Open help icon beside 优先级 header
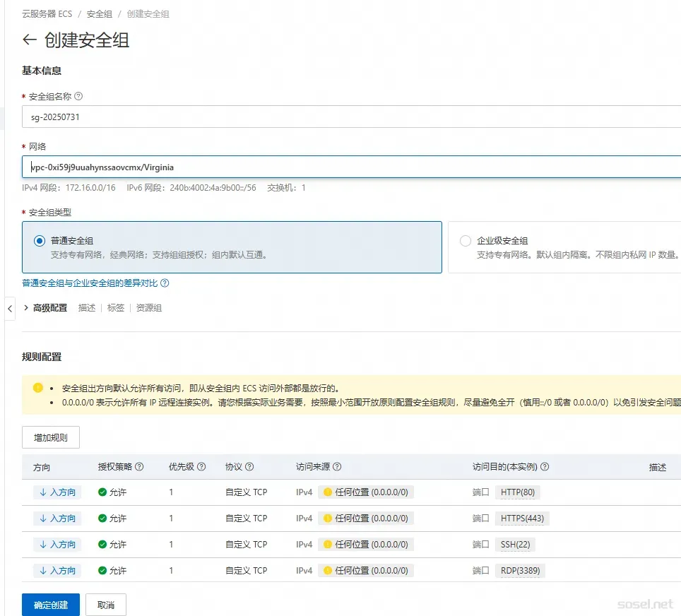 201,466
